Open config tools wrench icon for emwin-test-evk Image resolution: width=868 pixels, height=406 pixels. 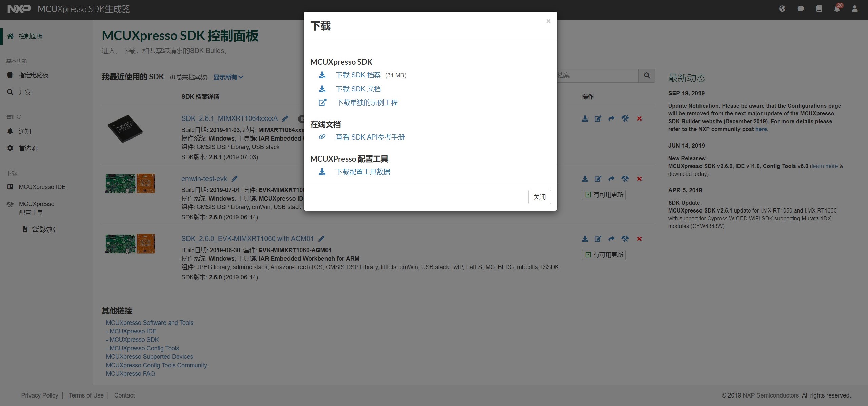point(625,179)
